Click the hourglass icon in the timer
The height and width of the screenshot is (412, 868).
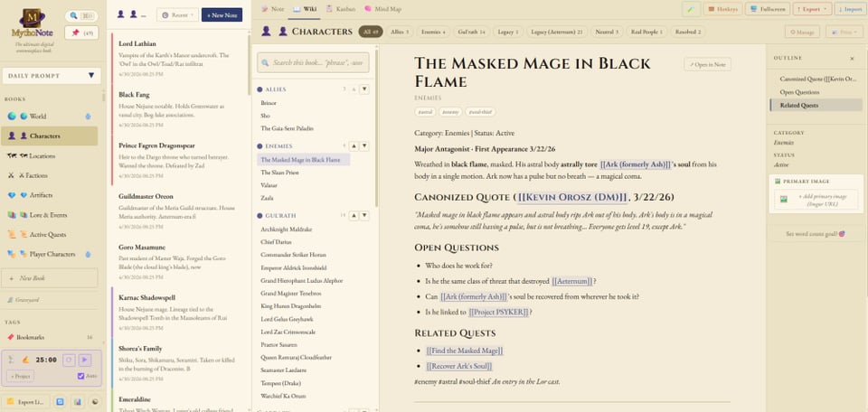[10, 360]
